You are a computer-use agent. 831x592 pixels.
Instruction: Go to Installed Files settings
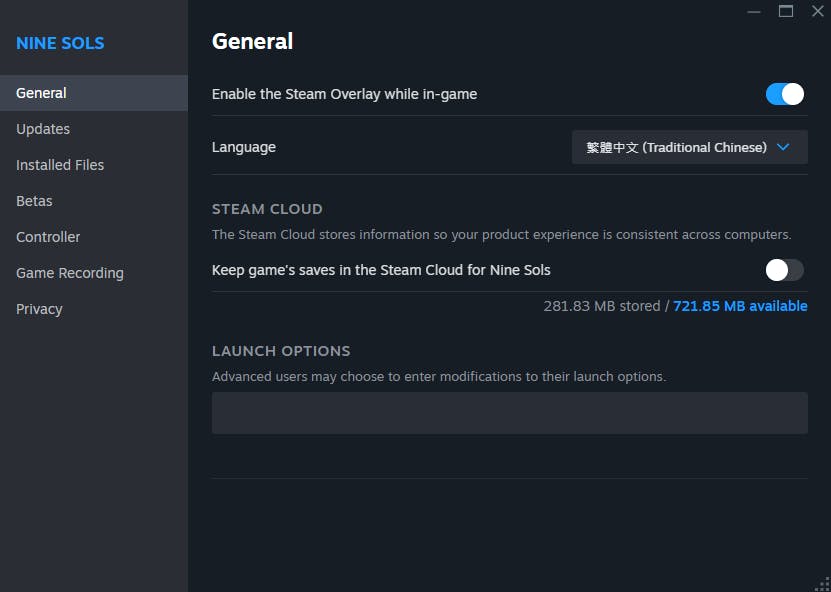point(60,165)
